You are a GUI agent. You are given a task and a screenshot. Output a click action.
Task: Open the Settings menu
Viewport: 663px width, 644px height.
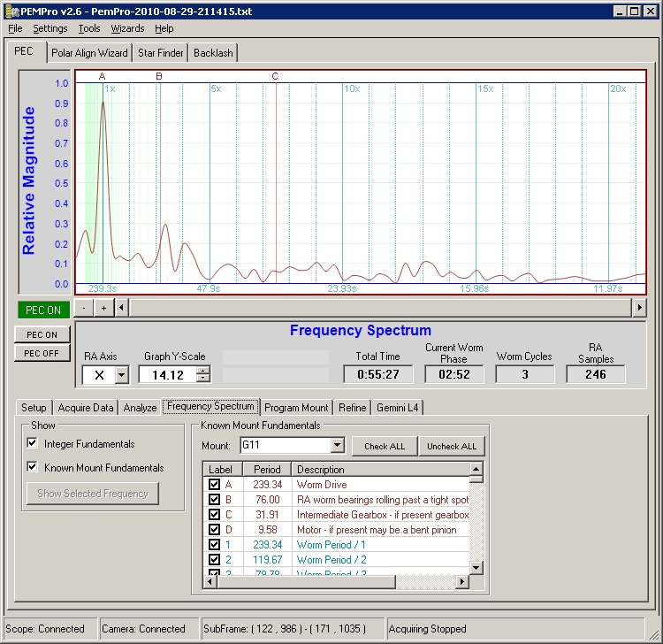point(50,28)
